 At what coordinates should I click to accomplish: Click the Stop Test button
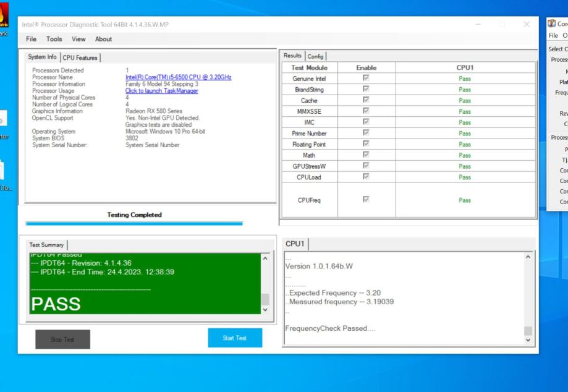click(x=62, y=339)
